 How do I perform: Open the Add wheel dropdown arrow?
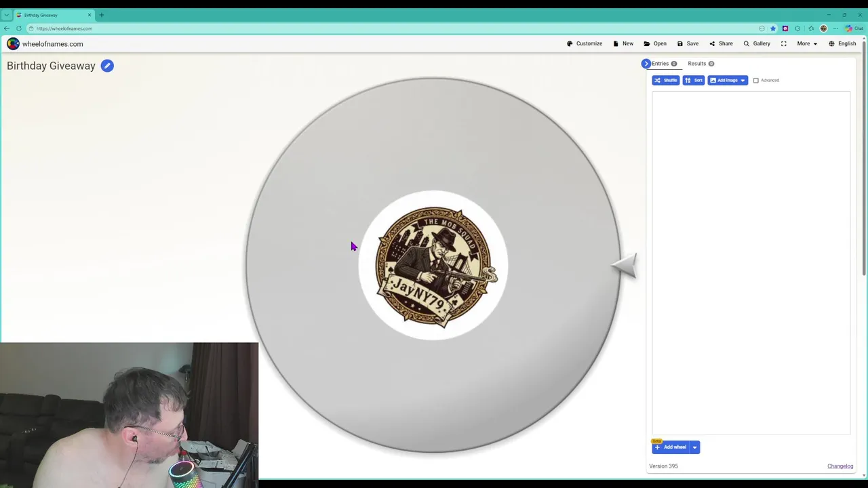click(x=694, y=447)
